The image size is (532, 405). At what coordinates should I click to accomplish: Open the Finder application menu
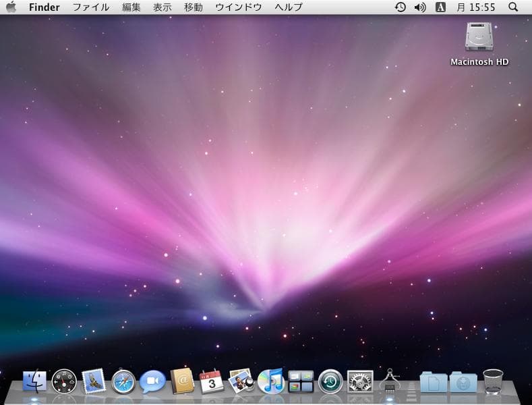44,7
